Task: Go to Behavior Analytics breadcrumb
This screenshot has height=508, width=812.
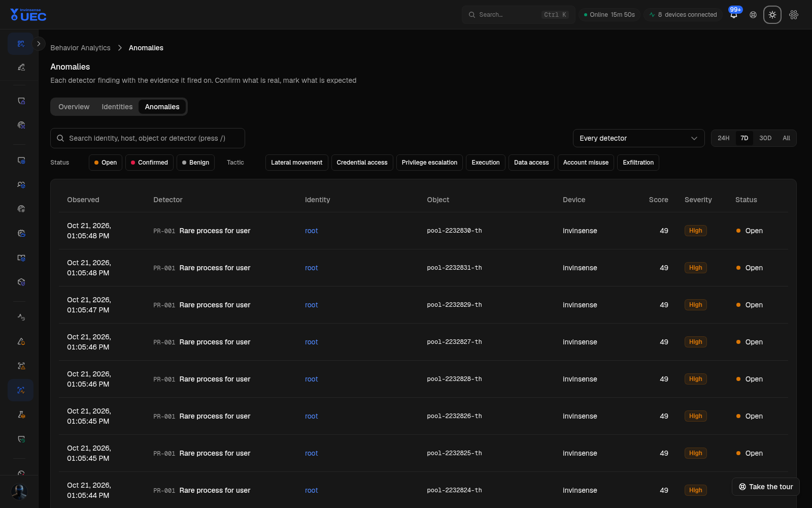Action: pyautogui.click(x=80, y=48)
